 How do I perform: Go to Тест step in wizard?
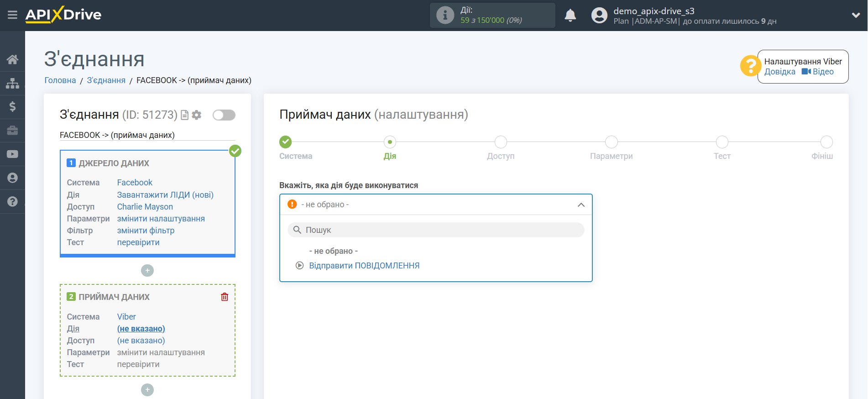pos(722,142)
